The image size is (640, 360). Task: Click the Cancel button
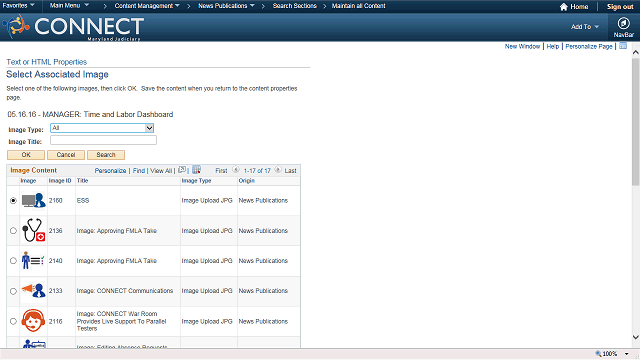pos(66,155)
